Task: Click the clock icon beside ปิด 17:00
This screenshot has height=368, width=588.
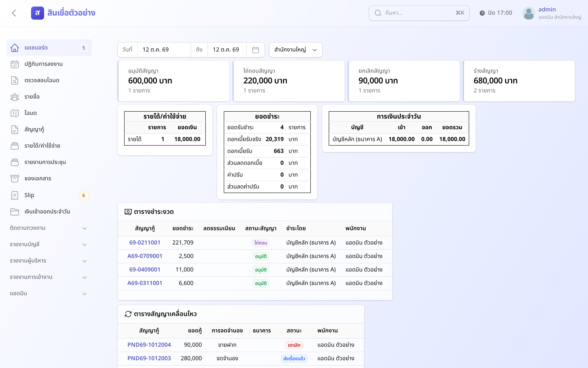Action: click(482, 13)
